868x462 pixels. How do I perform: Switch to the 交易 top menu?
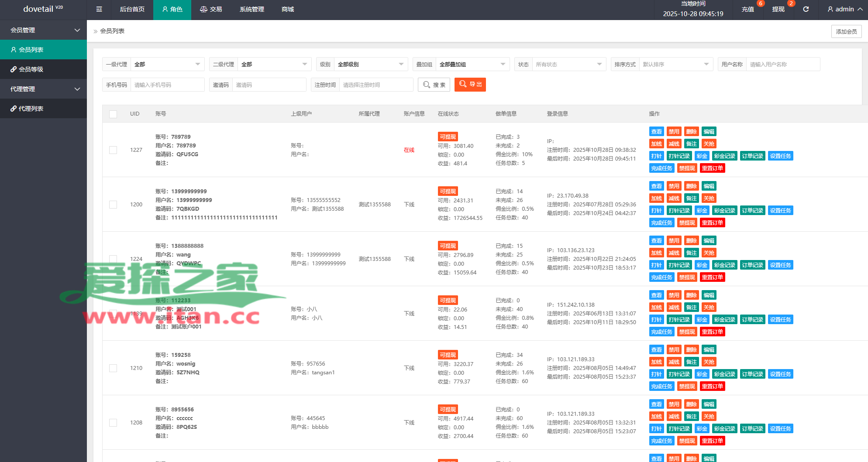click(211, 9)
